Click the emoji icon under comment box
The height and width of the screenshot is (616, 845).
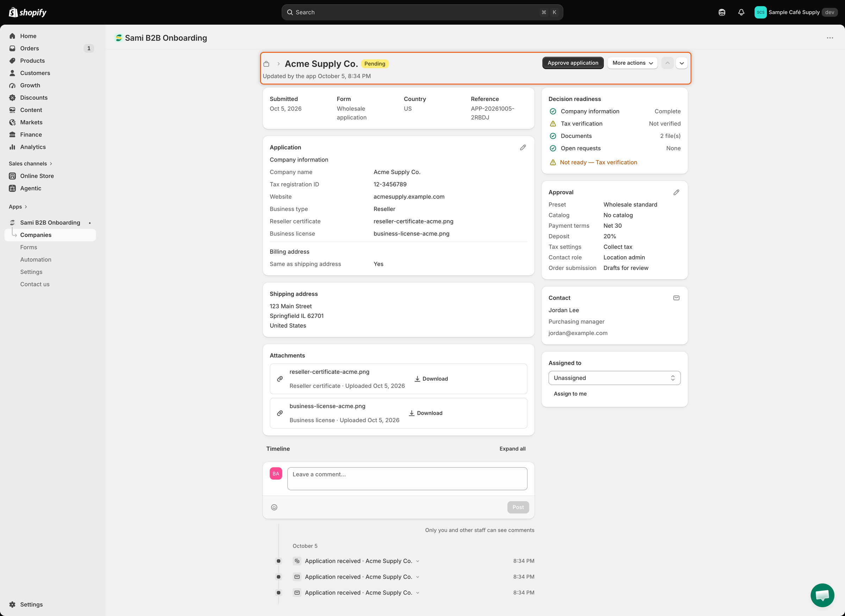(x=274, y=507)
